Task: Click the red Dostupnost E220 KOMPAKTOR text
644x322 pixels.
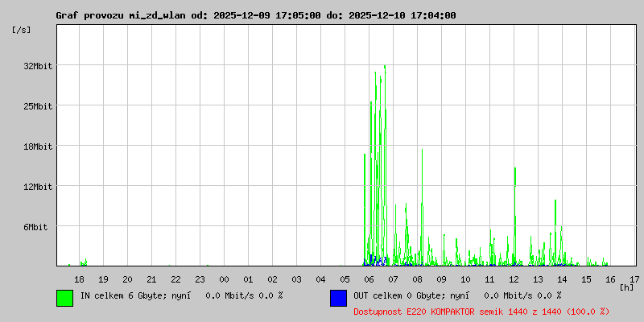Action: coord(481,312)
